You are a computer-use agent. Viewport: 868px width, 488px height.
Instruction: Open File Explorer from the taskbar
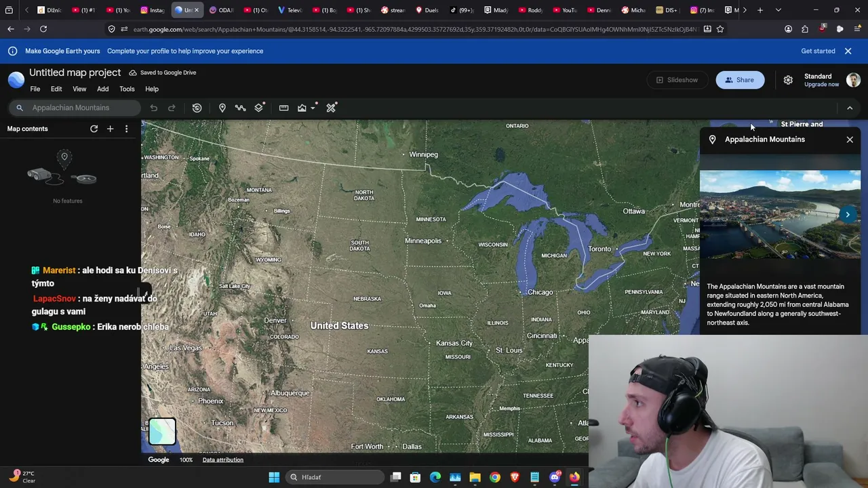[x=475, y=477]
